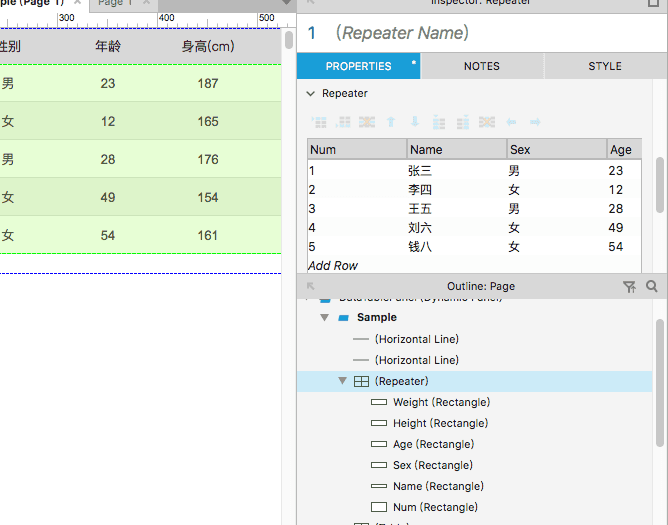Select dataset Age cell 23
Screen dimensions: 668x525
click(616, 171)
